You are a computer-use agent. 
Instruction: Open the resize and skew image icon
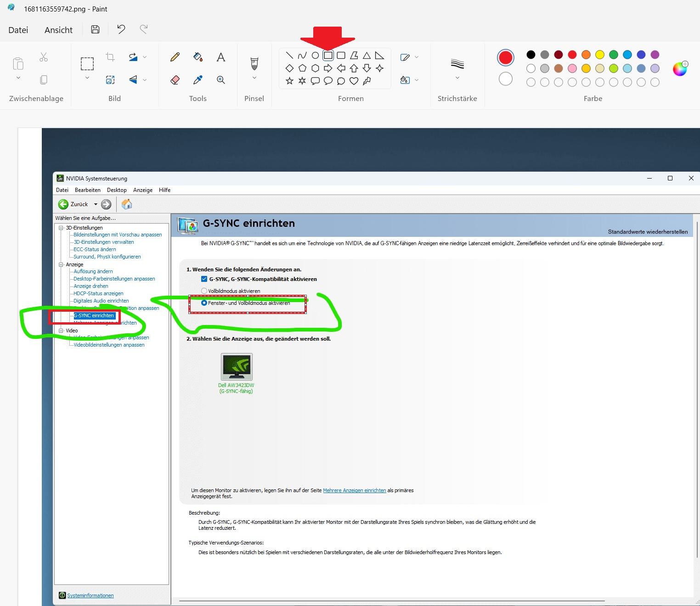click(110, 80)
